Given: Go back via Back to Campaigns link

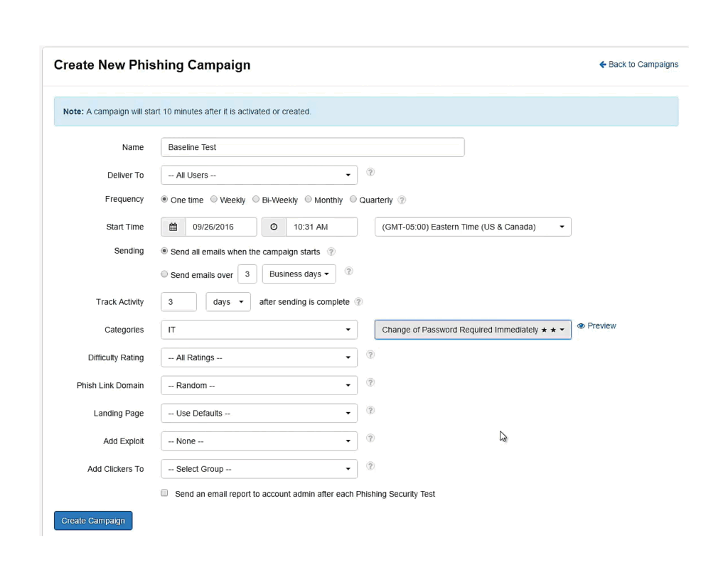Looking at the screenshot, I should pos(638,65).
